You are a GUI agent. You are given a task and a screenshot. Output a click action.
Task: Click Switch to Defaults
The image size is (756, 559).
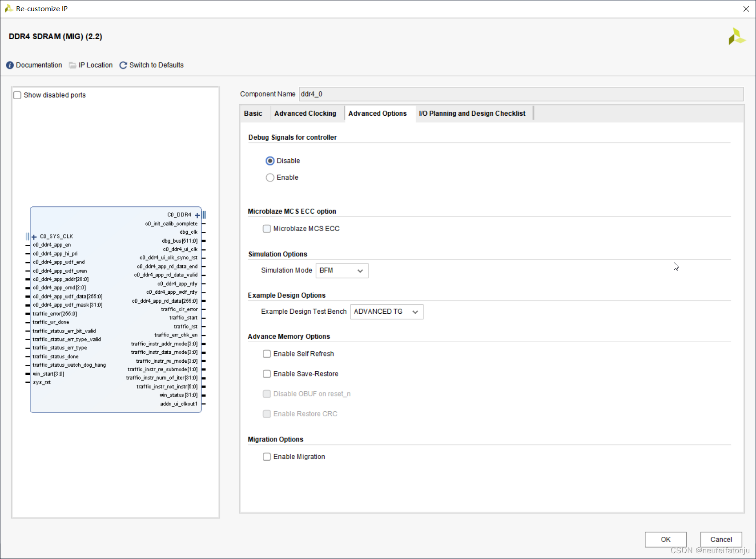[157, 65]
